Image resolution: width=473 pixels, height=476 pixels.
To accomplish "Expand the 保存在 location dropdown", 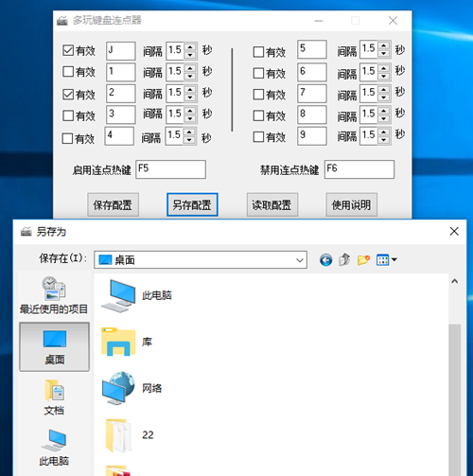I will [300, 260].
